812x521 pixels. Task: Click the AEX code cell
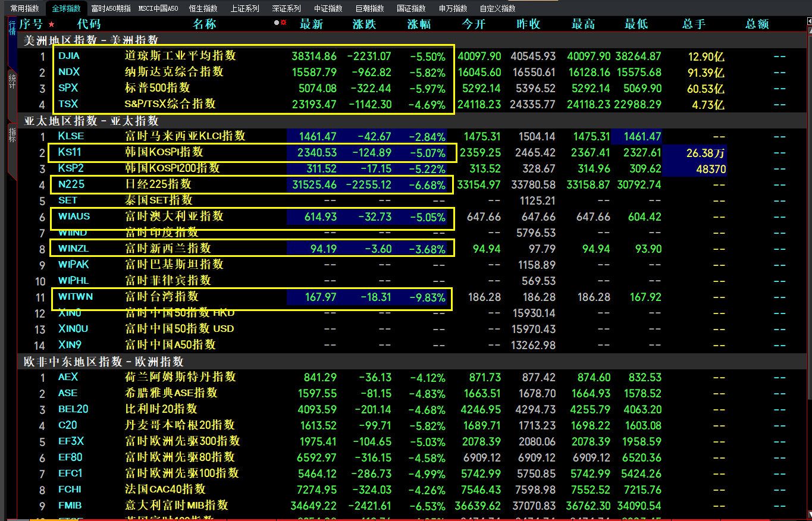(68, 377)
